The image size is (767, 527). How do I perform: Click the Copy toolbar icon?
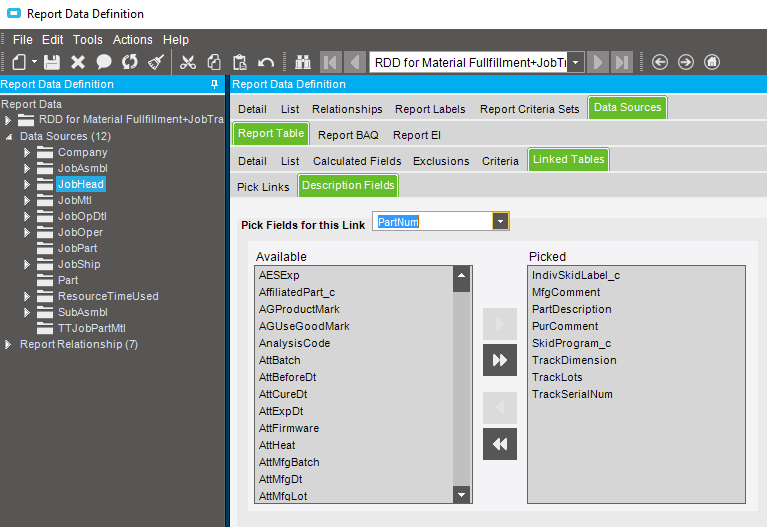click(x=214, y=62)
